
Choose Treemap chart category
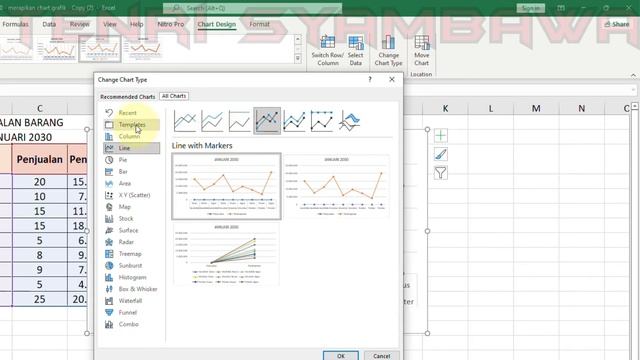point(131,254)
